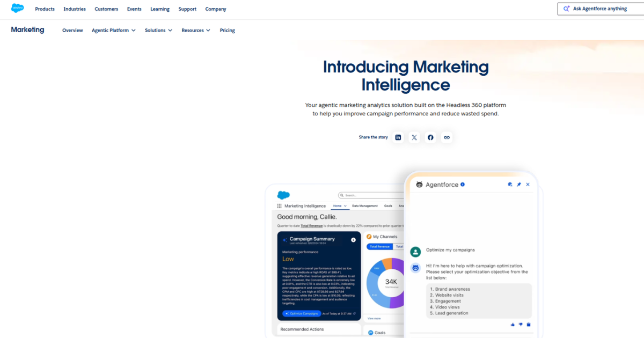Click the Introducing Marketing Intelligence headline
644x338 pixels.
406,76
